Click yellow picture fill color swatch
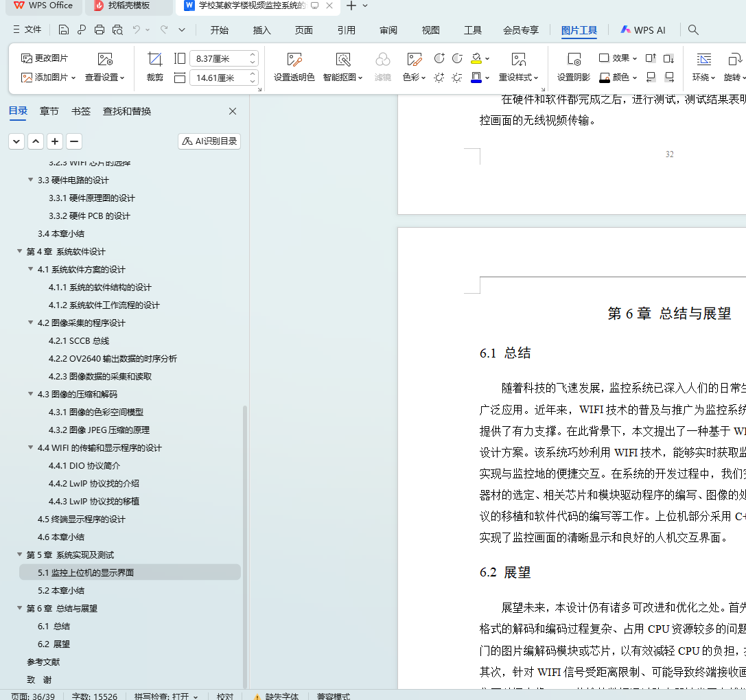This screenshot has height=700, width=746. coord(476,58)
